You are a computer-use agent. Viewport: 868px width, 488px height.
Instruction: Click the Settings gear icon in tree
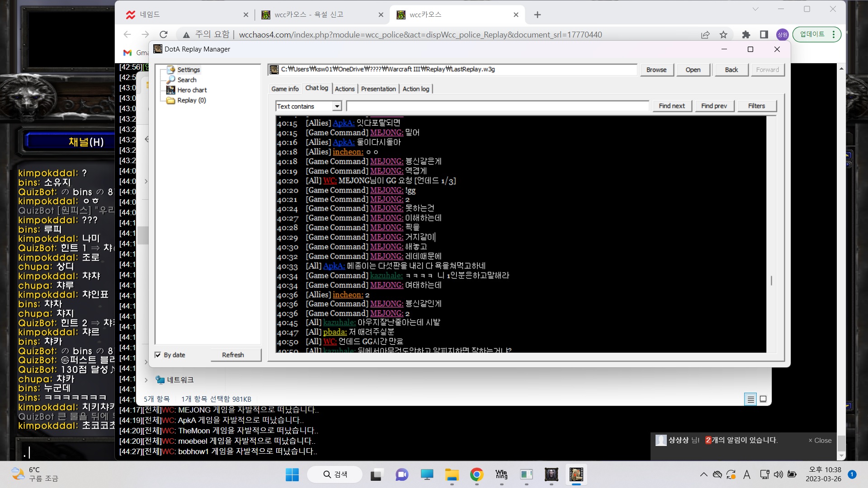pyautogui.click(x=171, y=70)
